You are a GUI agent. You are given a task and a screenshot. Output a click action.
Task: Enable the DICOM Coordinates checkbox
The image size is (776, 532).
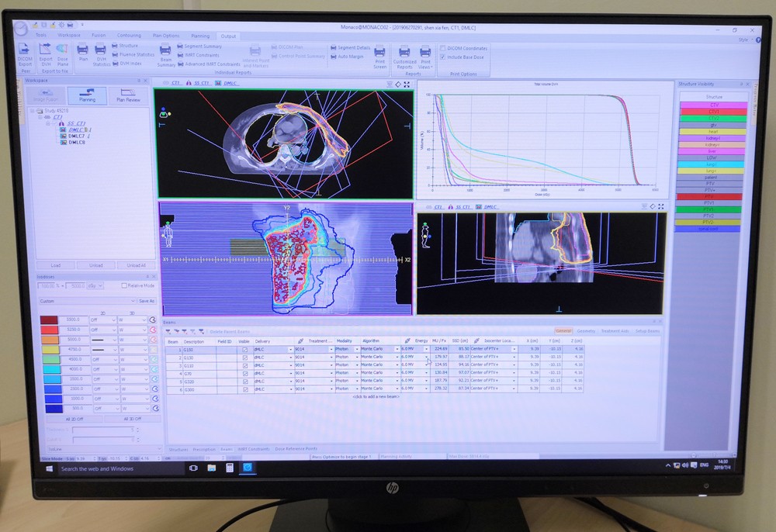tap(442, 48)
